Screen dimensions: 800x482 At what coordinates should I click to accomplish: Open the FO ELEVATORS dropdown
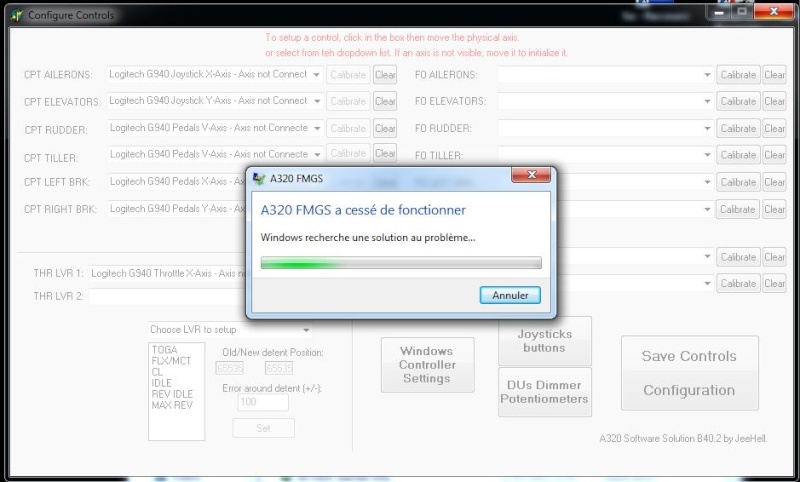click(605, 102)
